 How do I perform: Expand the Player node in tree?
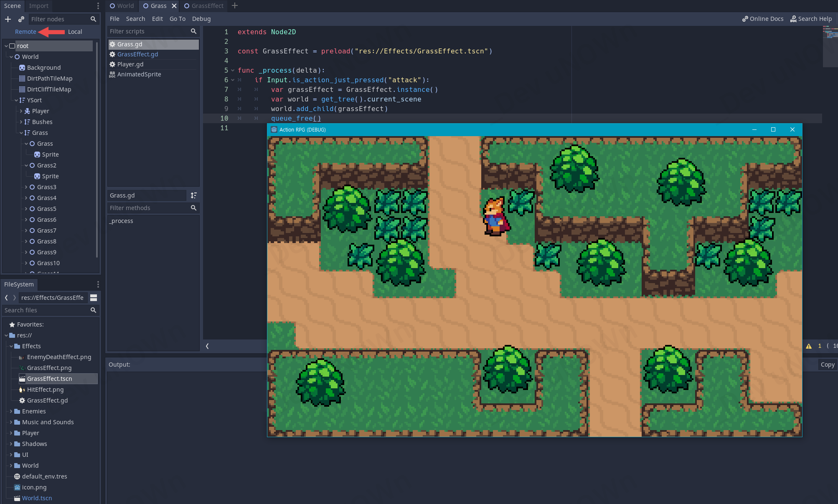(21, 111)
